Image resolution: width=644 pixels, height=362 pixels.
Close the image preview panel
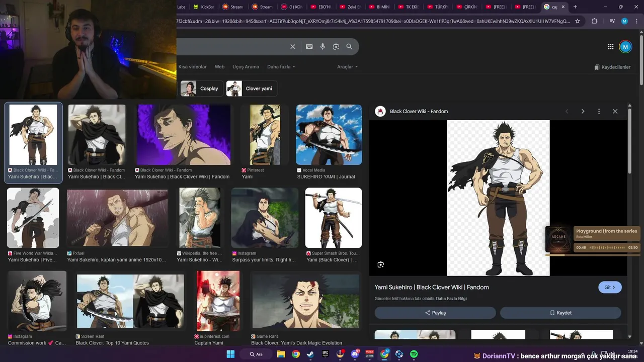[615, 111]
